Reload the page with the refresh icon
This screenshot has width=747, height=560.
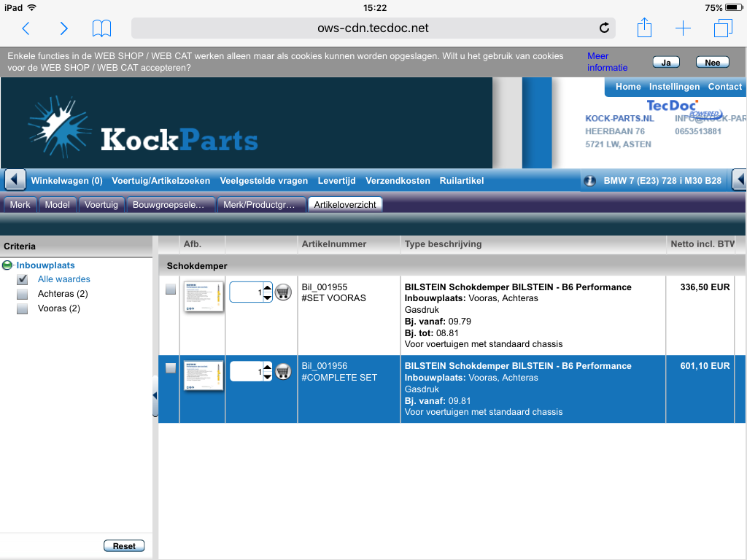pos(604,28)
